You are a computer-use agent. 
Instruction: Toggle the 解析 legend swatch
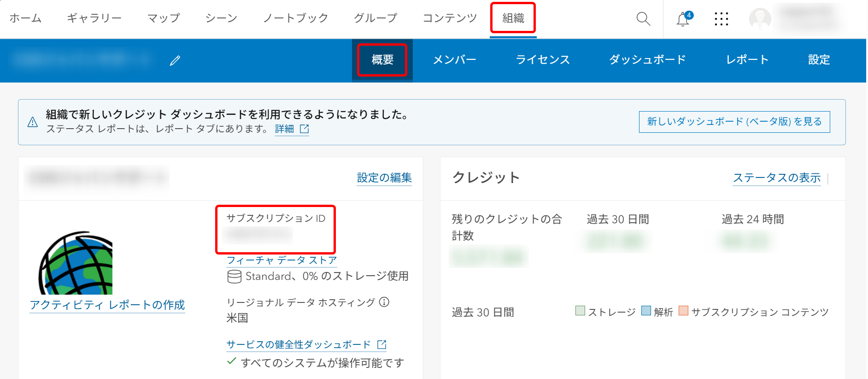point(646,311)
